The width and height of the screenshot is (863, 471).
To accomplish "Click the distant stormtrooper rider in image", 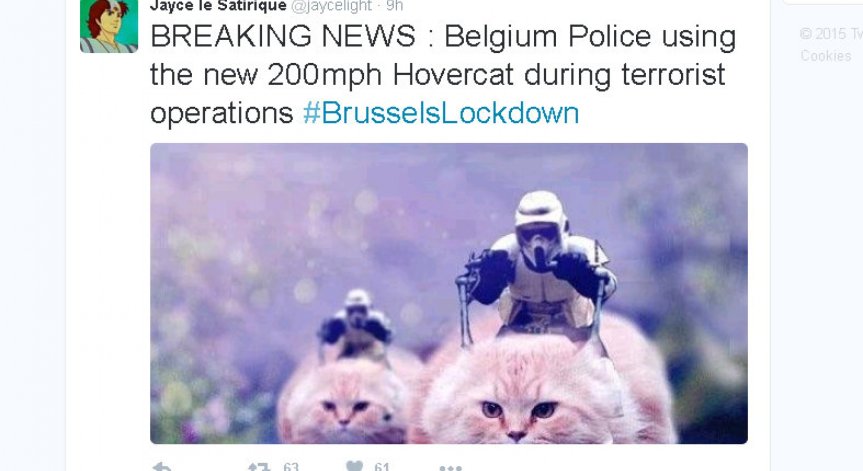I will [x=356, y=325].
